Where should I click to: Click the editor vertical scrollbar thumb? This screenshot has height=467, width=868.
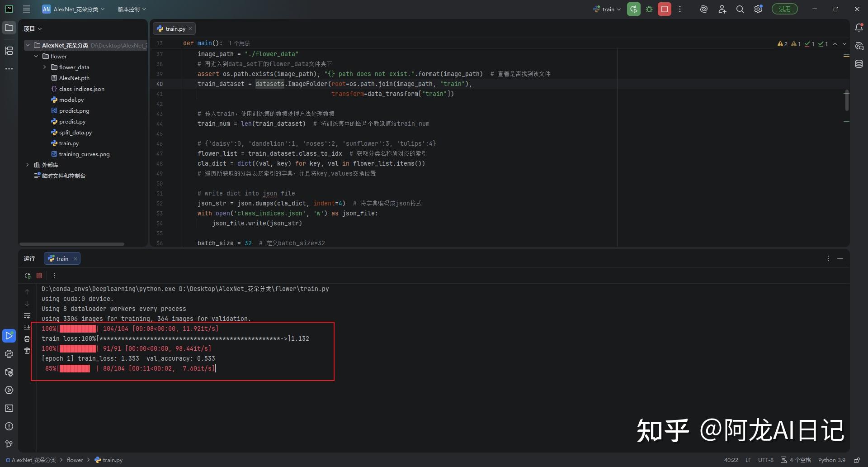[x=846, y=100]
